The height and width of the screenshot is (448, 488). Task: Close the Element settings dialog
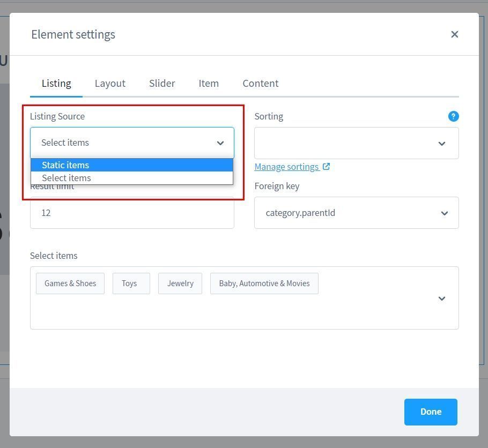tap(454, 34)
